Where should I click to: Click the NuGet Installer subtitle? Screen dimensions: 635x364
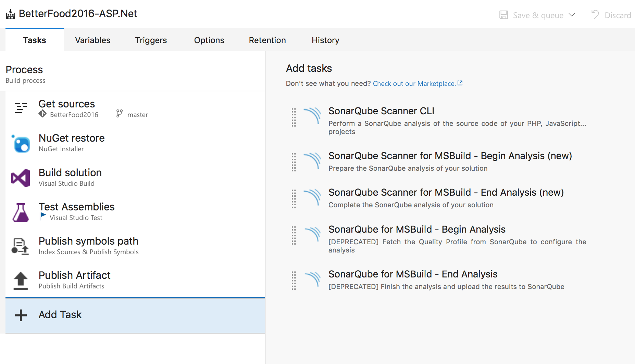[61, 149]
